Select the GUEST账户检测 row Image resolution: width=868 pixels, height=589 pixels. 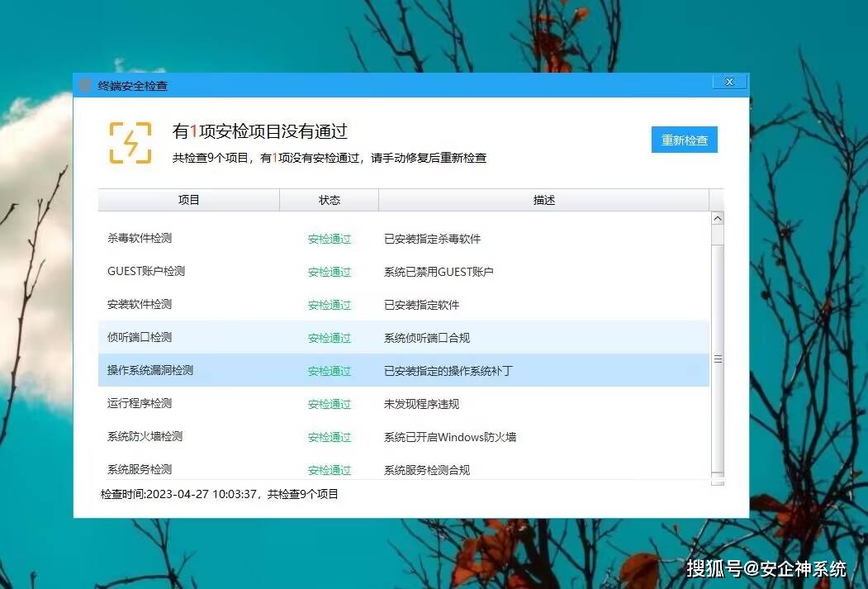tap(404, 271)
